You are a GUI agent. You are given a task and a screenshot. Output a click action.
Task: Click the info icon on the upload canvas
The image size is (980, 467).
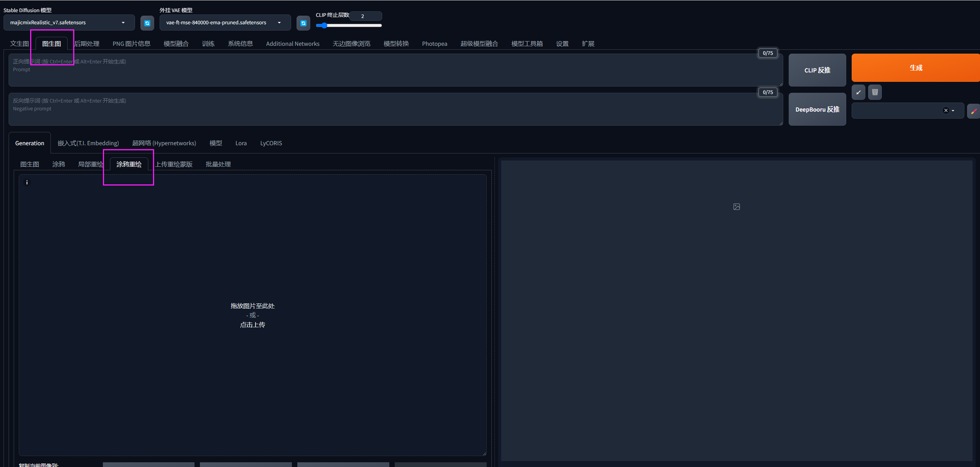click(x=27, y=182)
